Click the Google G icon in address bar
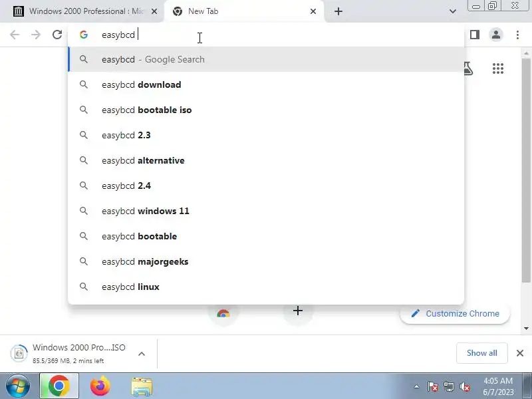This screenshot has width=532, height=399. click(84, 35)
